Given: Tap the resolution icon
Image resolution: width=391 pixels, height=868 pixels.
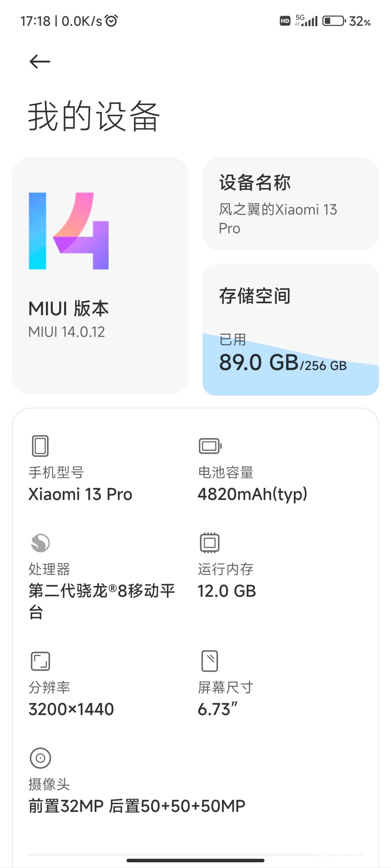Looking at the screenshot, I should tap(40, 661).
